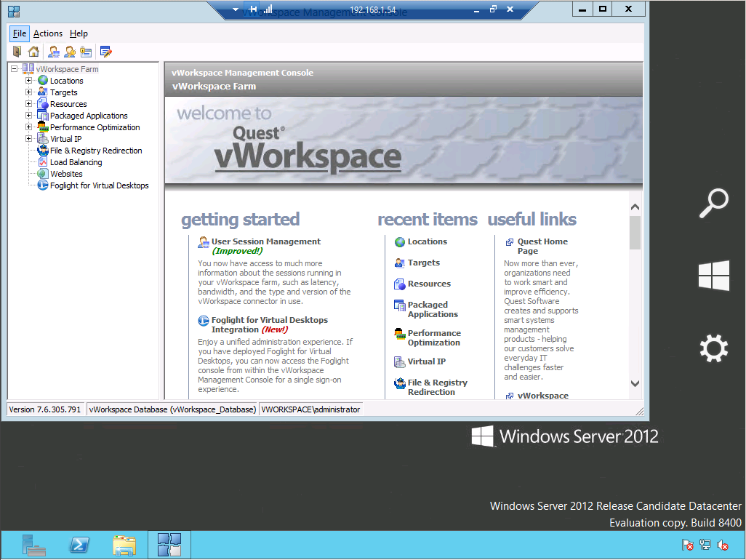Open the File menu
The width and height of the screenshot is (746, 560).
[20, 33]
